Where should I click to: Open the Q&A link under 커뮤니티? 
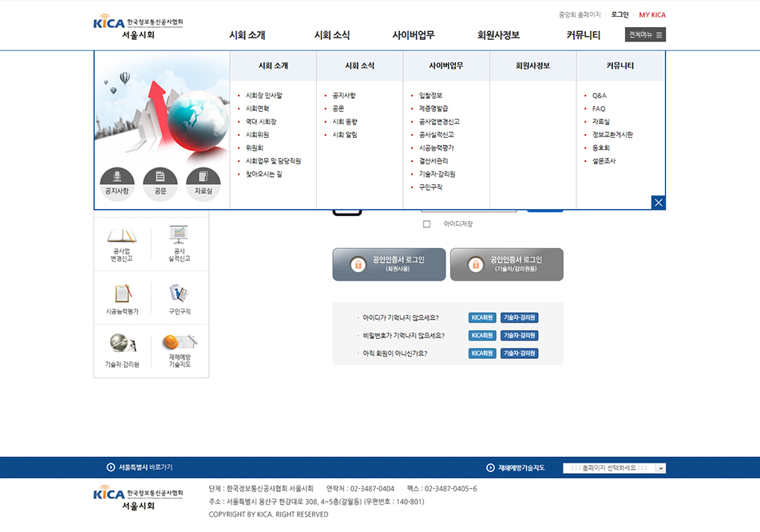tap(599, 96)
